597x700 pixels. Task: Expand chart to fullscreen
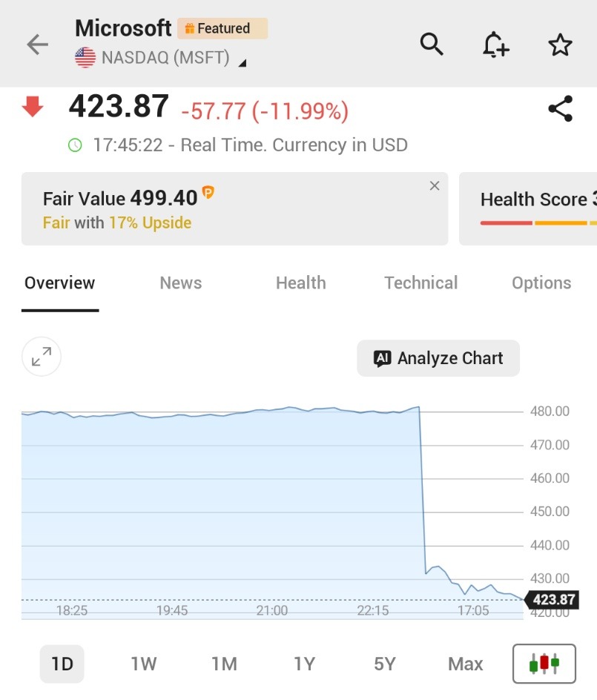click(42, 357)
